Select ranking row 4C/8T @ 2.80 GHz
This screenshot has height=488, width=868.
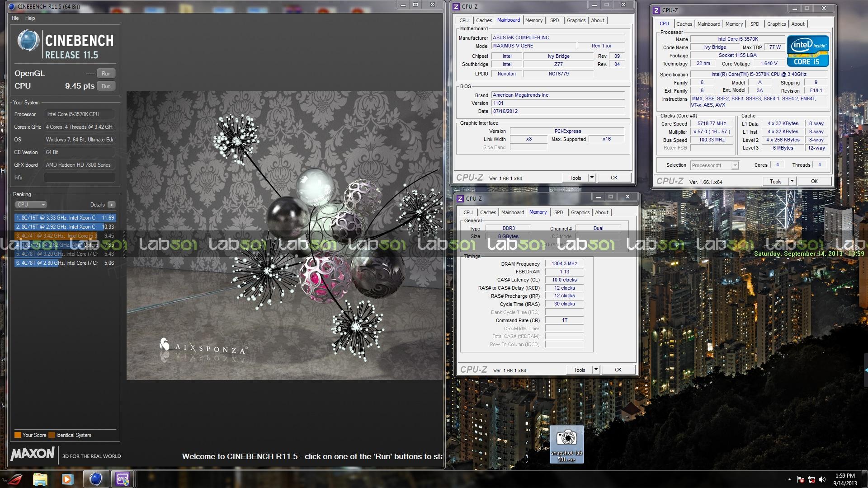[x=65, y=263]
